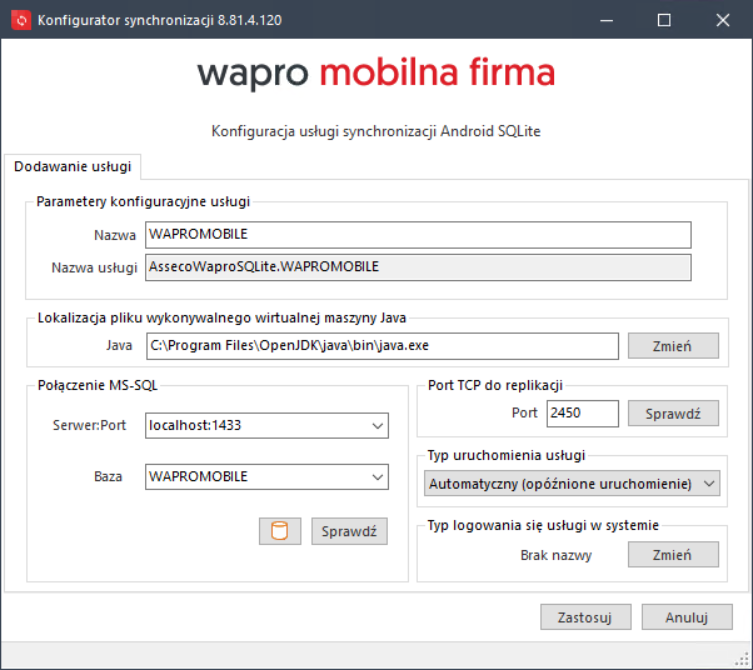Viewport: 753px width, 670px height.
Task: Open the service startup type dropdown
Action: [572, 484]
